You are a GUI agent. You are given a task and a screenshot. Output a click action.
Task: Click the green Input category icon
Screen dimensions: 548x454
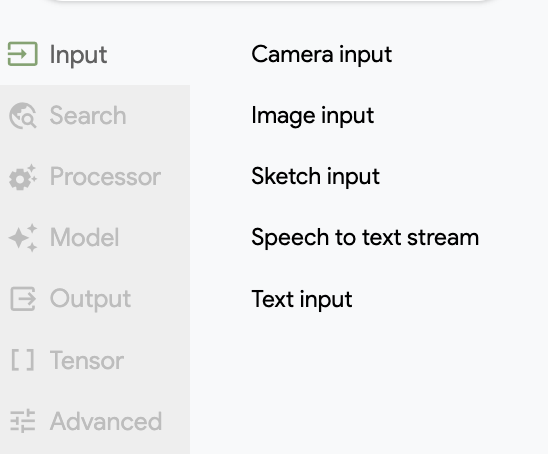[23, 54]
